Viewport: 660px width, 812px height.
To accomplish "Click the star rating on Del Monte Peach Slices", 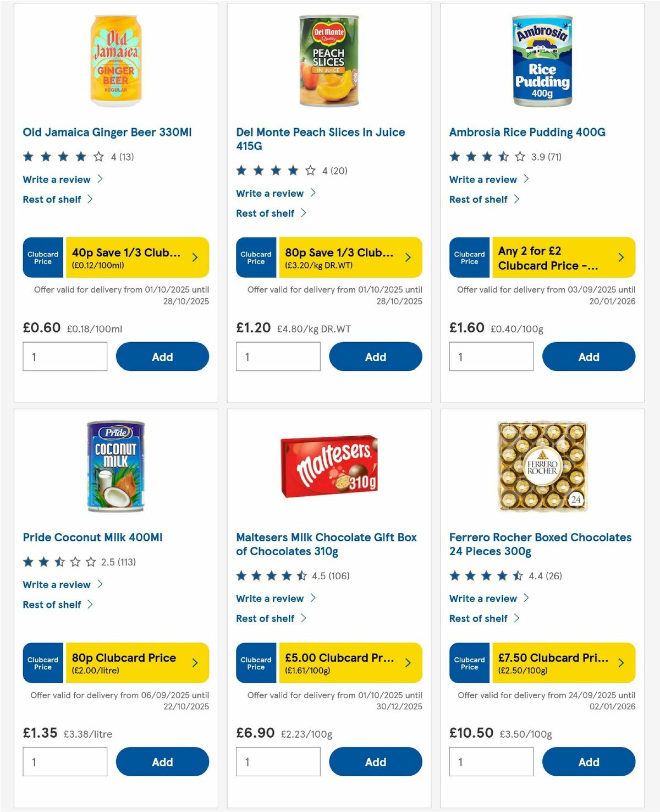I will point(275,170).
